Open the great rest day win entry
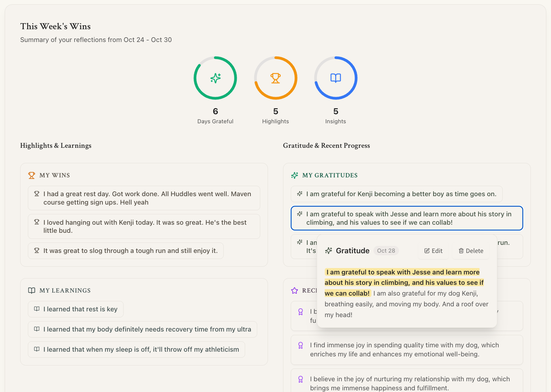Screen dimensions: 551x392 [144, 198]
